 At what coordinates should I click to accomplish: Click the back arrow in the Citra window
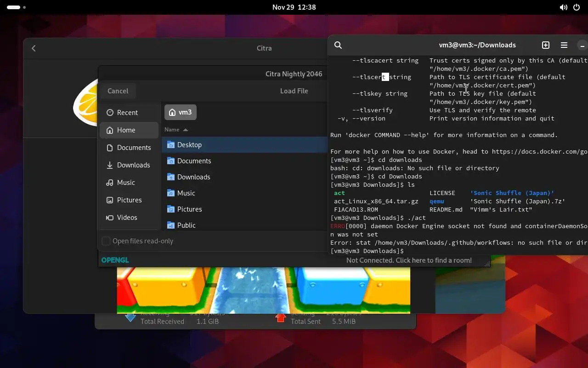[34, 48]
